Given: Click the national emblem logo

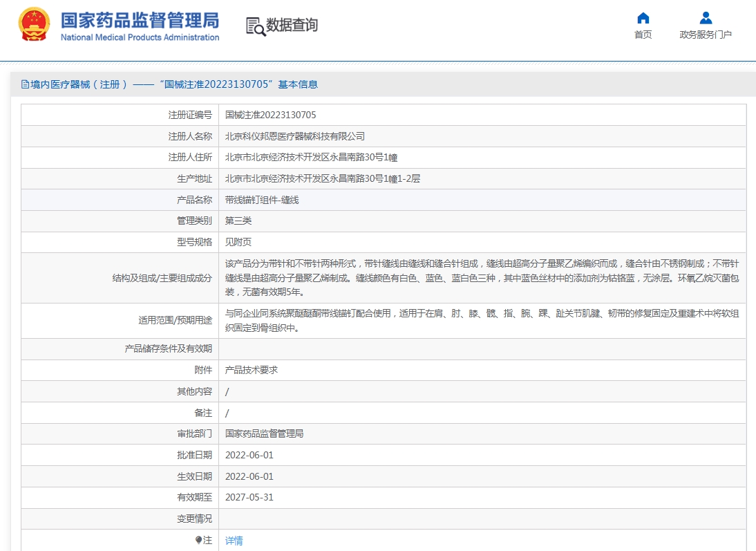Looking at the screenshot, I should [x=35, y=25].
